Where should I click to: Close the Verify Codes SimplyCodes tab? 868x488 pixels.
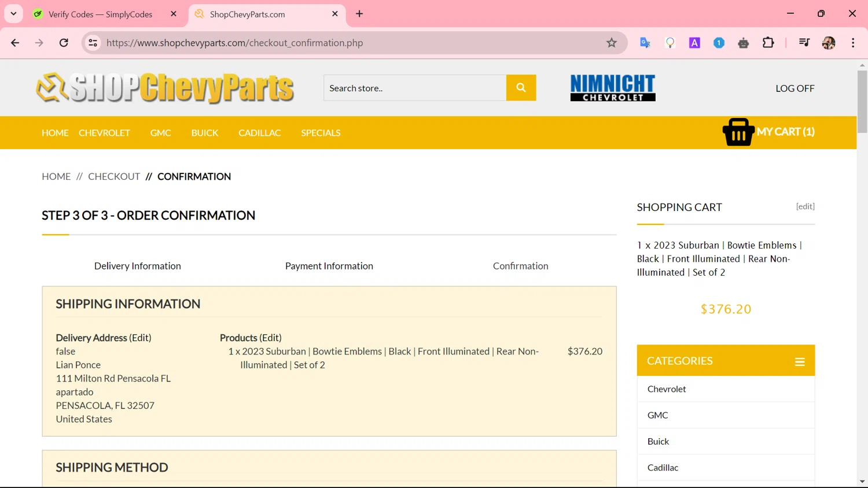point(174,14)
